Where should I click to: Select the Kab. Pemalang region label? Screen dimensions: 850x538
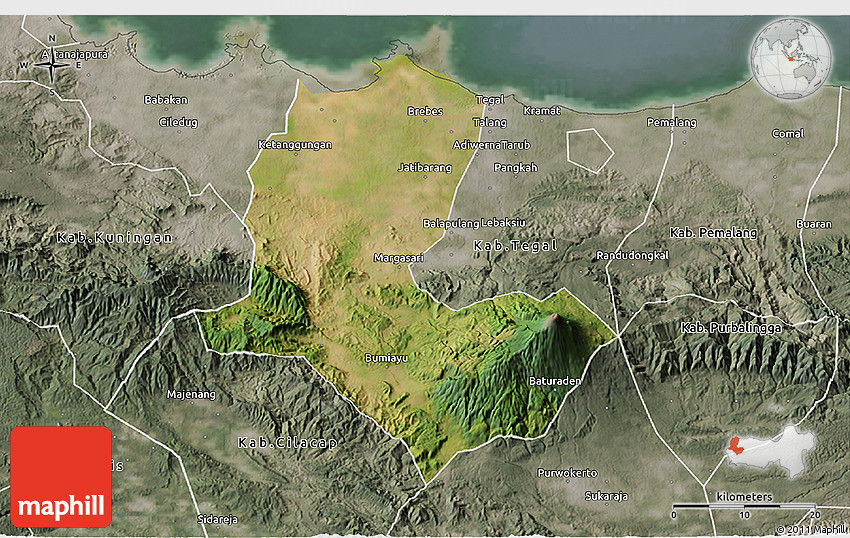[x=714, y=232]
